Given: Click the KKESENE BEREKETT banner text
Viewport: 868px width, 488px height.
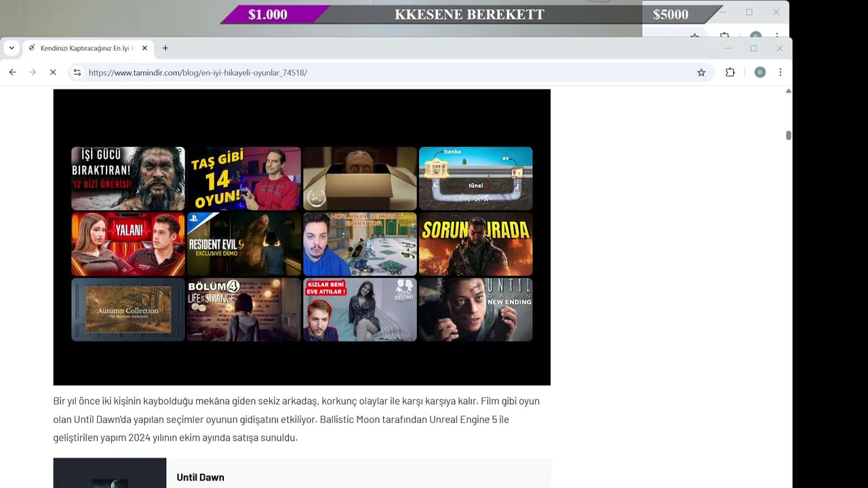Looking at the screenshot, I should [x=469, y=14].
